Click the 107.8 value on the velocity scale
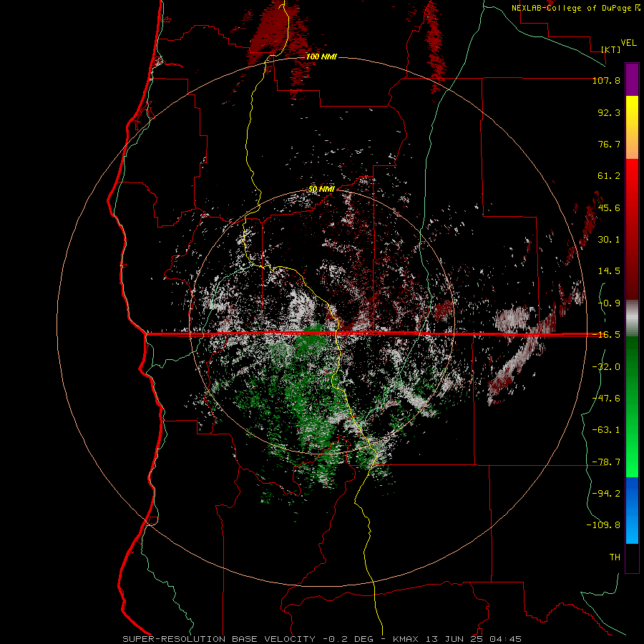This screenshot has width=644, height=644. pos(606,80)
